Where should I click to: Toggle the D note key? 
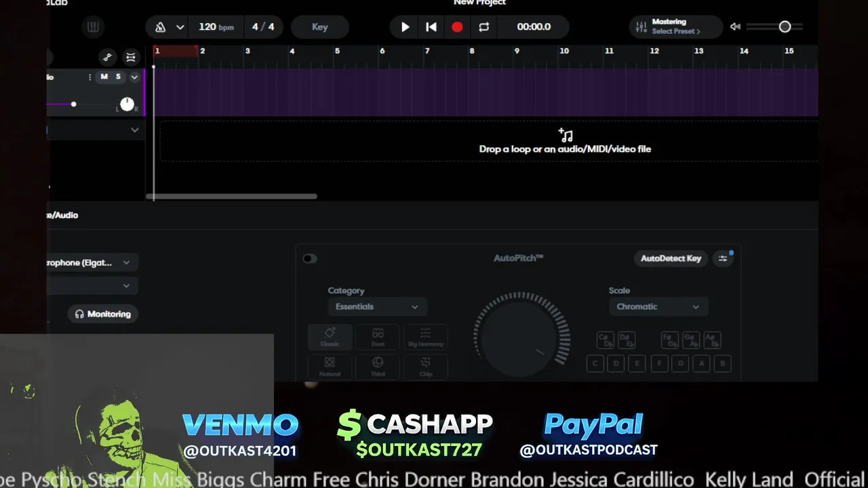point(616,363)
